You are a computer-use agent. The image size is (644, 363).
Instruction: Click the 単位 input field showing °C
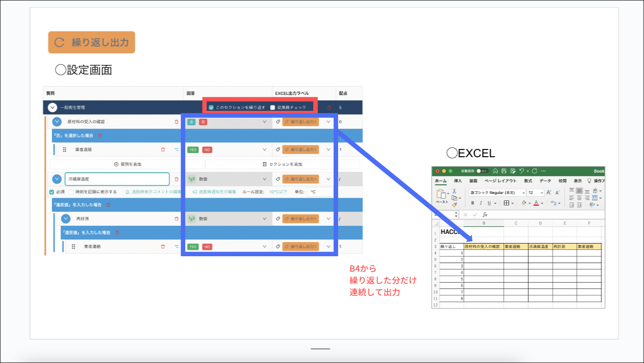(320, 192)
